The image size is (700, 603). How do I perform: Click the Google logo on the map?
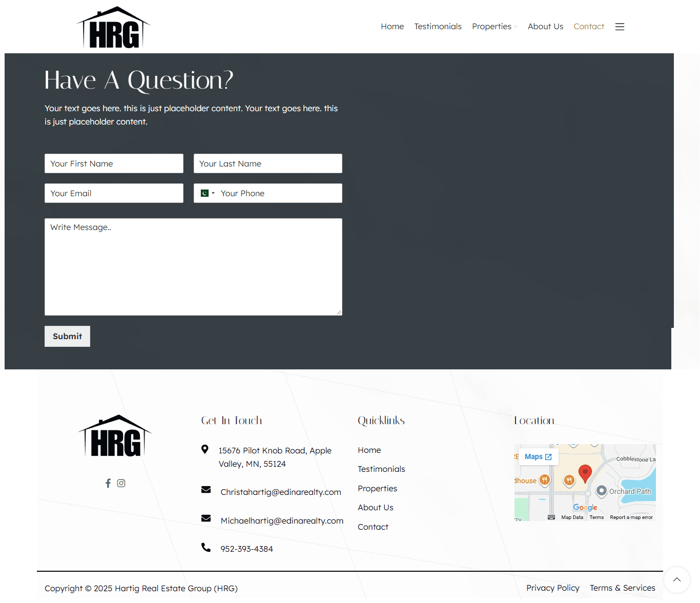pos(585,507)
